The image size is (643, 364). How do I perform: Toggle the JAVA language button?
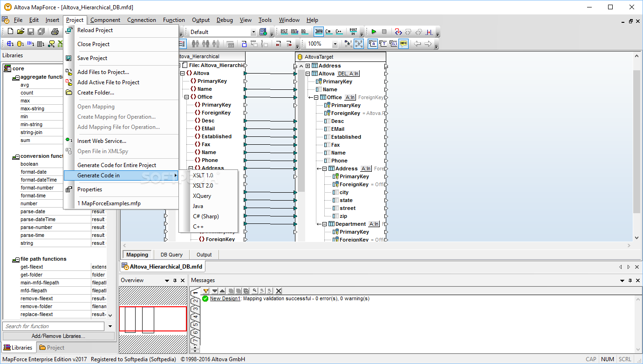point(319,32)
